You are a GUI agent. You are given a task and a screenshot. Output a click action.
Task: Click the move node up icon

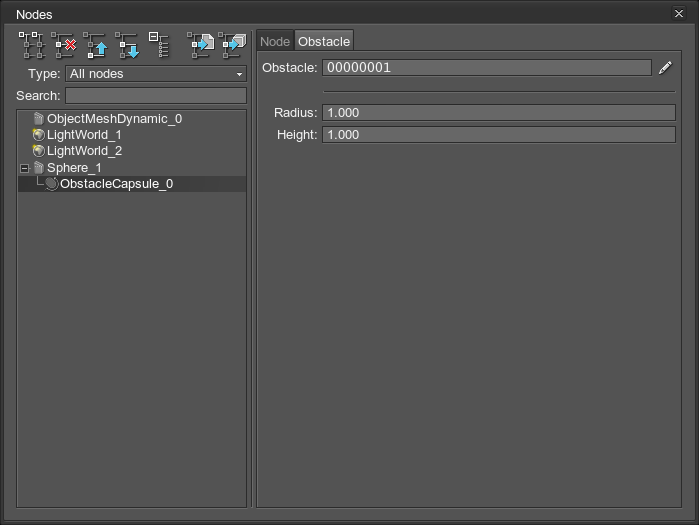click(96, 45)
